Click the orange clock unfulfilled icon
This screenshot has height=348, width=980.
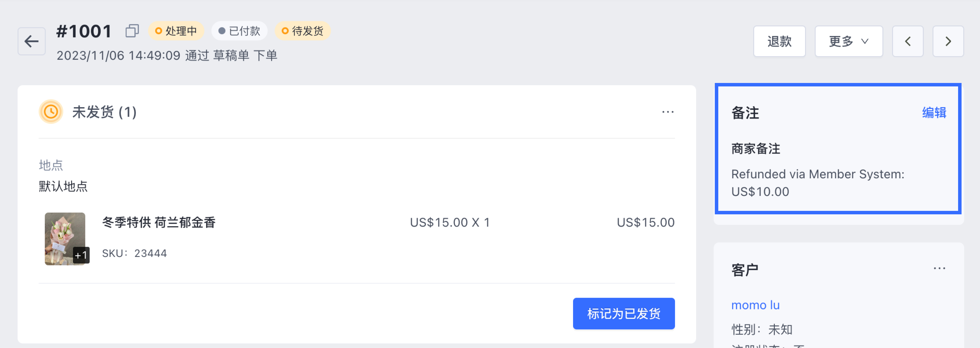(x=51, y=112)
